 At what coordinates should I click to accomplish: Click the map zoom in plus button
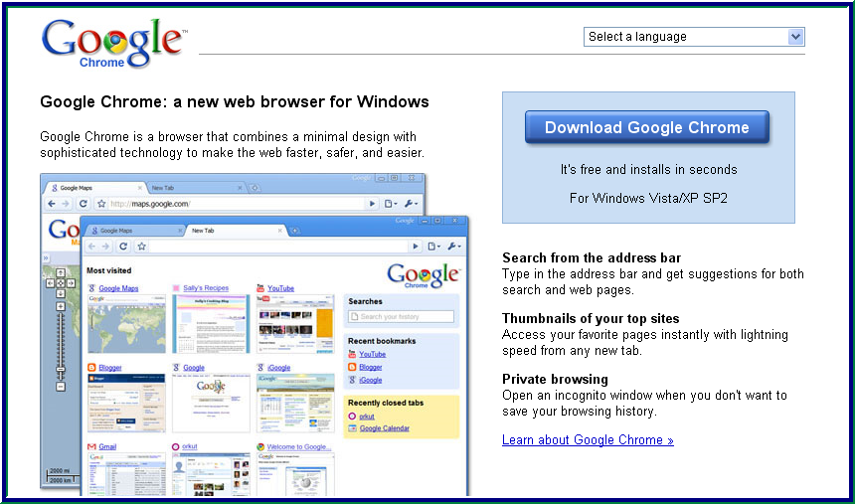coord(61,306)
